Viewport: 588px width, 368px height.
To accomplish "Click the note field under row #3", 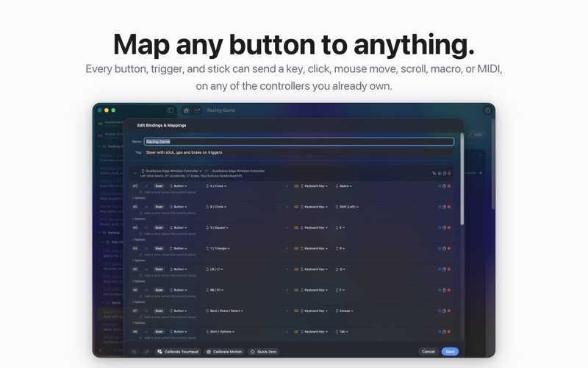I will (x=171, y=233).
